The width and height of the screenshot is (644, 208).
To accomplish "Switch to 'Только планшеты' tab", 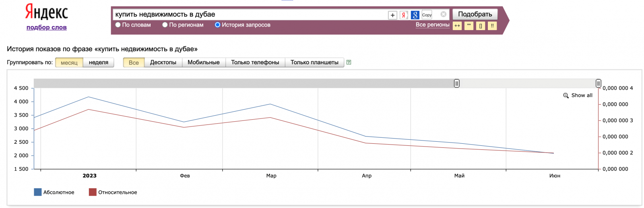I will click(314, 62).
